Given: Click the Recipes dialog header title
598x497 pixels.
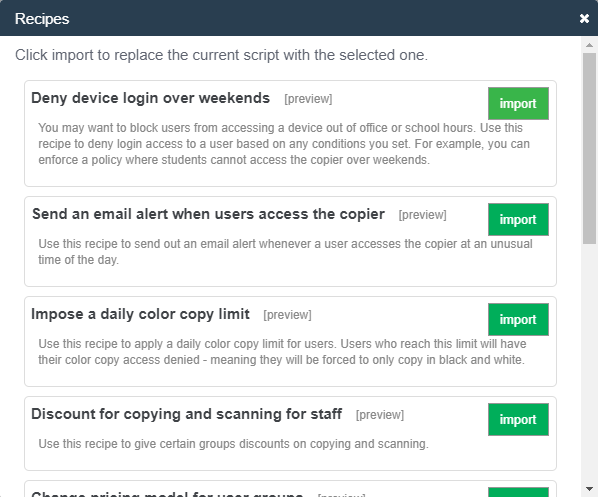Looking at the screenshot, I should [x=42, y=19].
